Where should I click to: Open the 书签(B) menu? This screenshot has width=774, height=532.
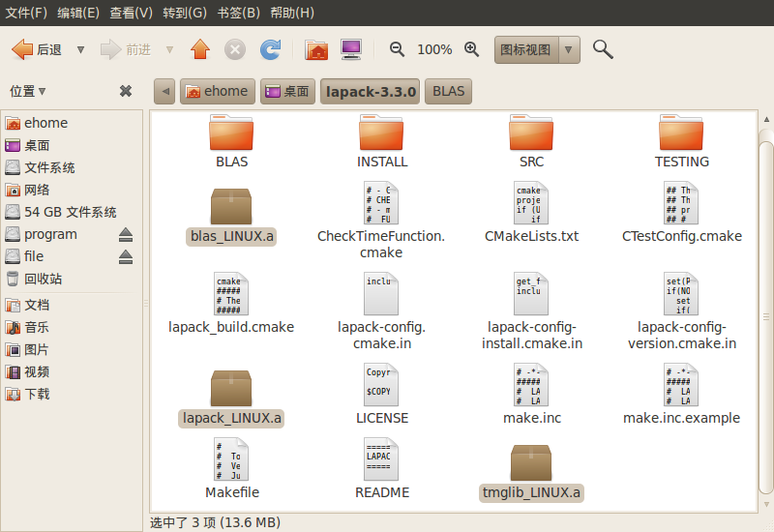click(238, 13)
